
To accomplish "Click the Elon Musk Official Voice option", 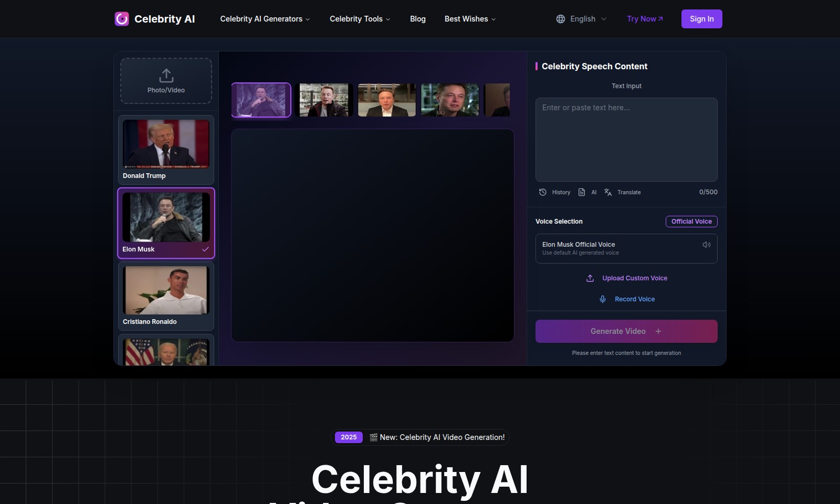I will 626,248.
